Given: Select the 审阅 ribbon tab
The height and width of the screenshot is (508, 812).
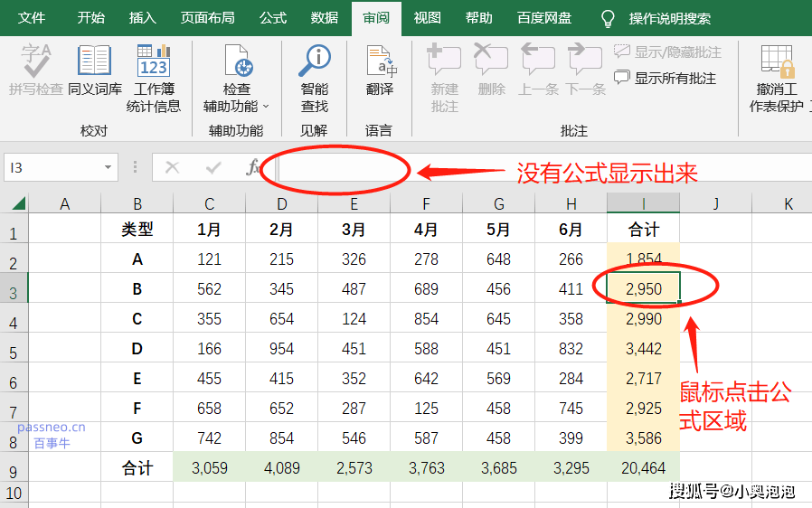Looking at the screenshot, I should (376, 18).
